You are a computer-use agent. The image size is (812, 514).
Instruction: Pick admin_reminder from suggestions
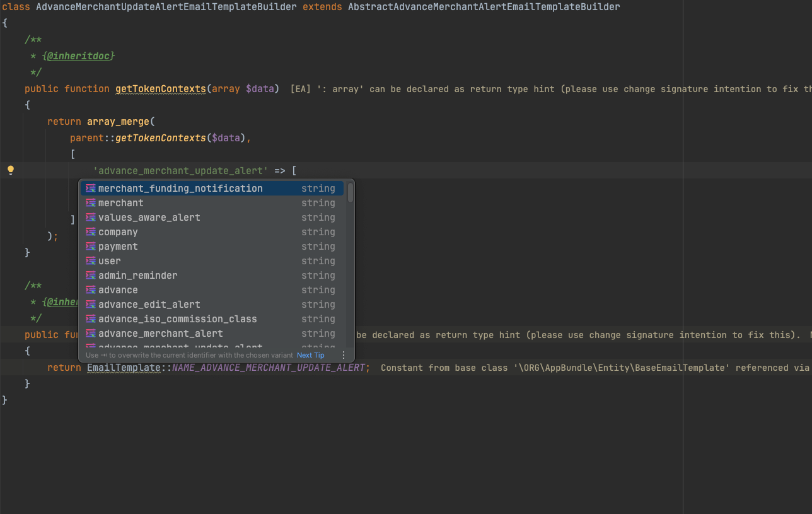[x=212, y=276]
